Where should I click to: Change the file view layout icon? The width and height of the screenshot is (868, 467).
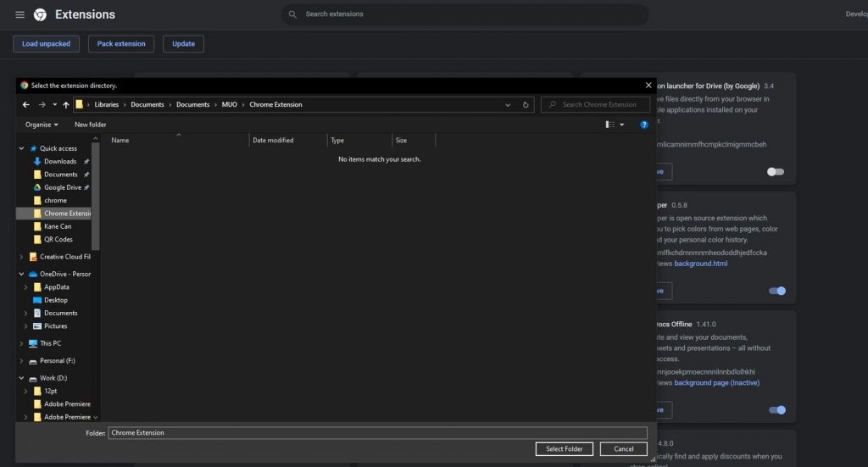pyautogui.click(x=610, y=125)
